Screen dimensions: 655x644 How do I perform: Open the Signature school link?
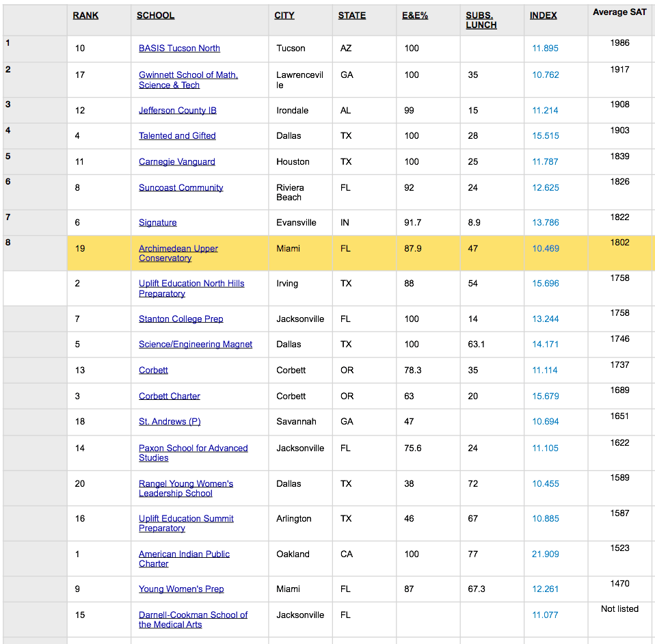click(x=157, y=223)
